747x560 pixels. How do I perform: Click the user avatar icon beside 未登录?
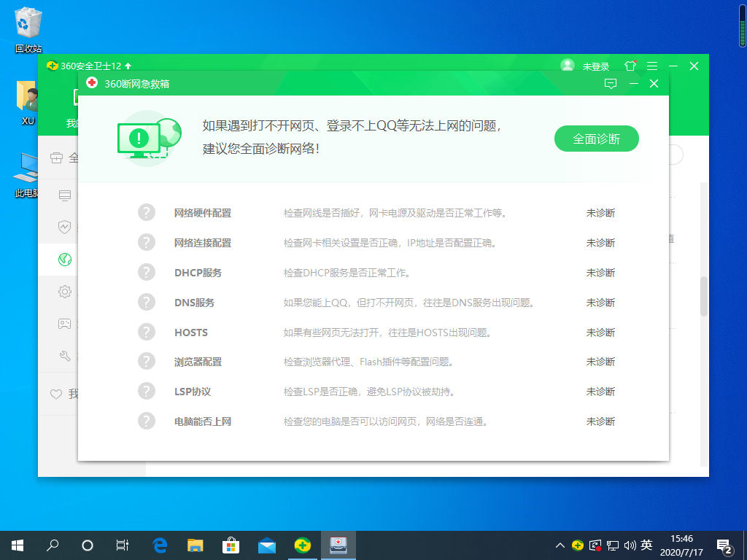coord(568,66)
